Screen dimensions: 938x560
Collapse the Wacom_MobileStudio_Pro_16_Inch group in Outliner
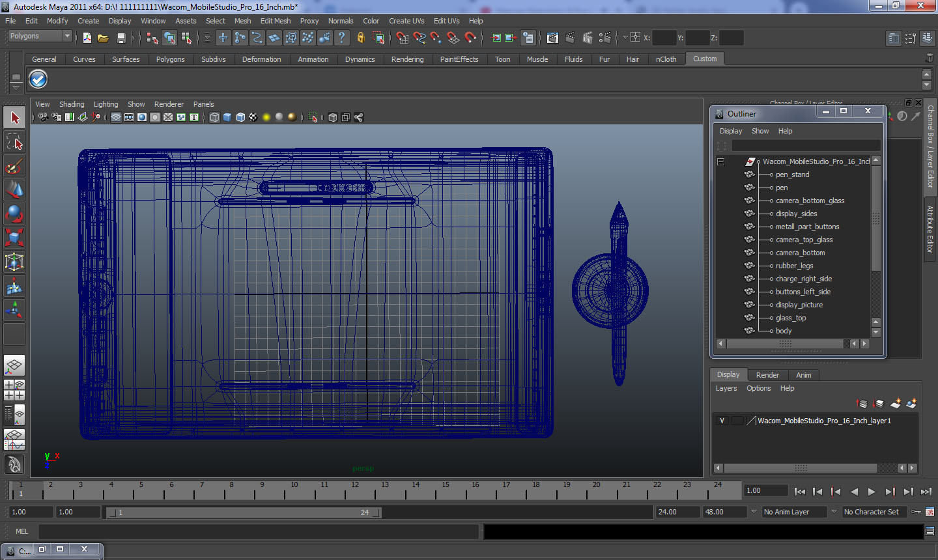tap(720, 161)
